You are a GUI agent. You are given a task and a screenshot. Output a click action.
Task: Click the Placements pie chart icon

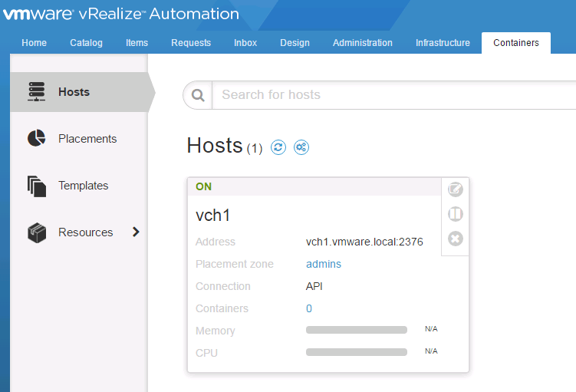click(x=37, y=139)
